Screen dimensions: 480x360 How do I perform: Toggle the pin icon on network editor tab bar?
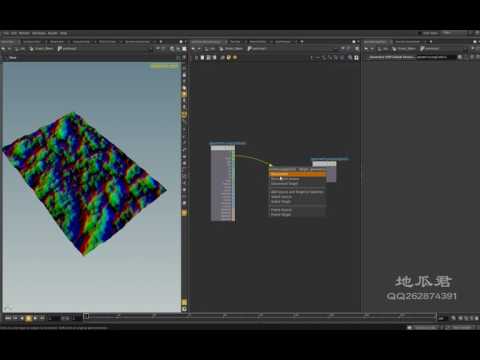(x=354, y=42)
